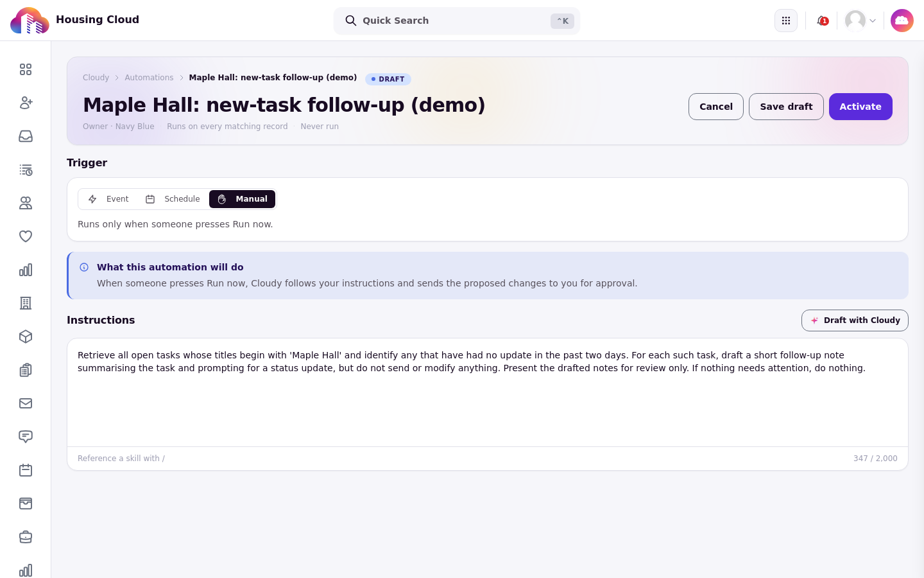The height and width of the screenshot is (578, 924).
Task: Focus the Quick Search field
Action: pos(457,21)
